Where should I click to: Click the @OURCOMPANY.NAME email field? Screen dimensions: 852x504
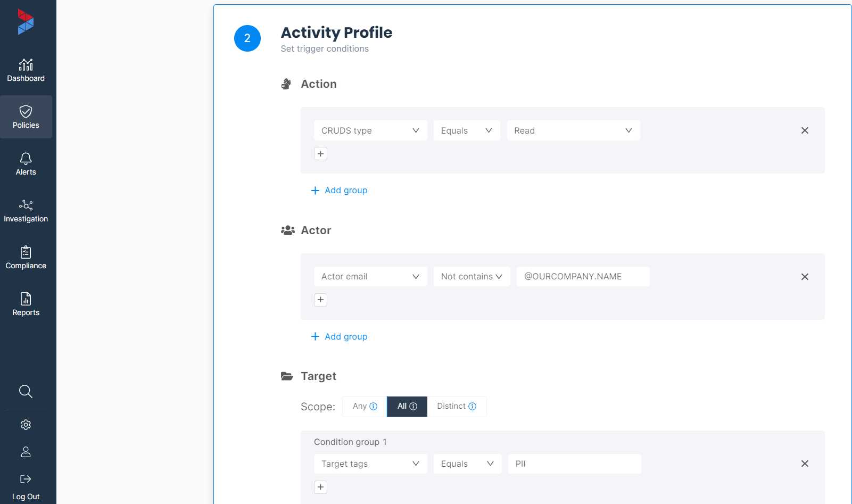pos(583,277)
